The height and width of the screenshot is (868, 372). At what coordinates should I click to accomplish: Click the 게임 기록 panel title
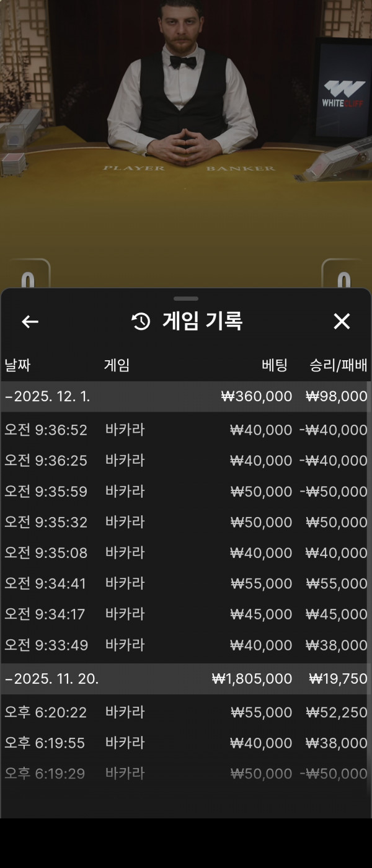(x=202, y=321)
